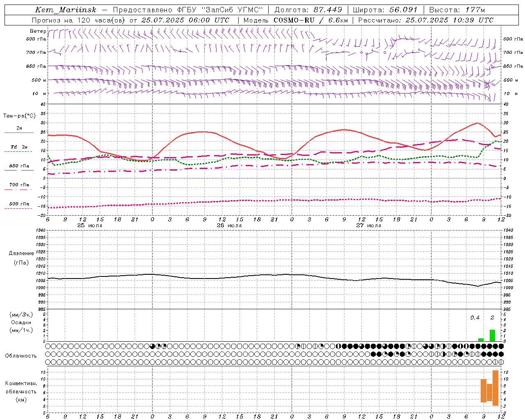The image size is (525, 420).
Task: Click the Давление panel label
Action: pos(21,253)
